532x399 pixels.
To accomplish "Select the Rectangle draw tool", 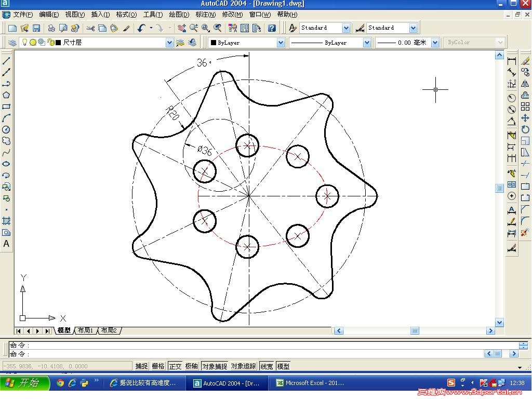I will [6, 107].
